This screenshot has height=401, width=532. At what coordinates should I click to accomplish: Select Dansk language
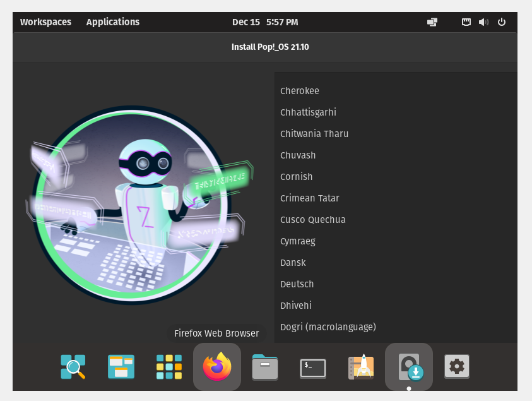(x=396, y=263)
